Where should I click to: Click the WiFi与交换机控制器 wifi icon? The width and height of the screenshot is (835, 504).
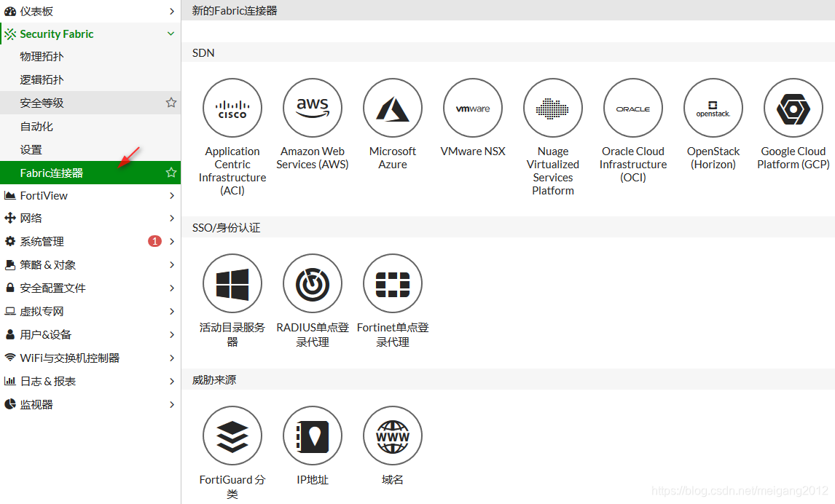(9, 357)
